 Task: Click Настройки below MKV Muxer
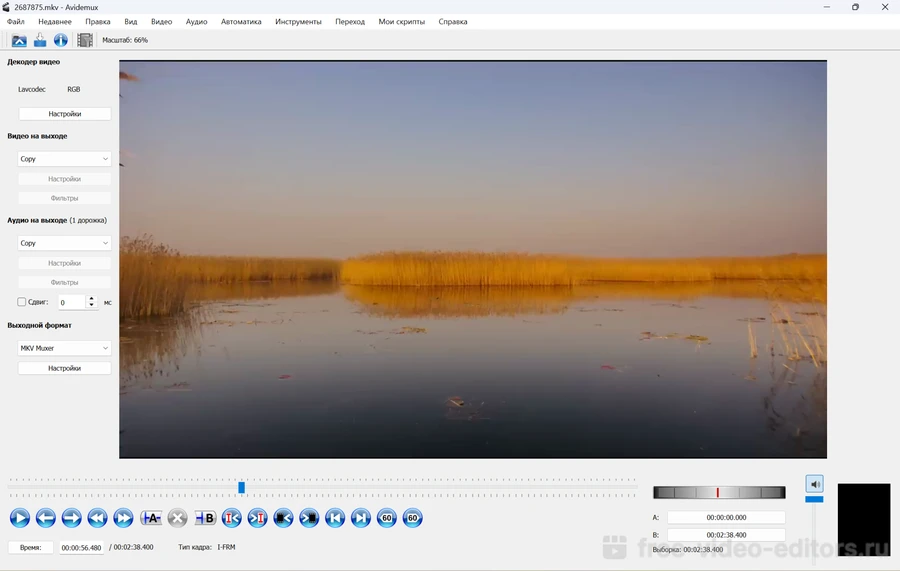(x=64, y=368)
